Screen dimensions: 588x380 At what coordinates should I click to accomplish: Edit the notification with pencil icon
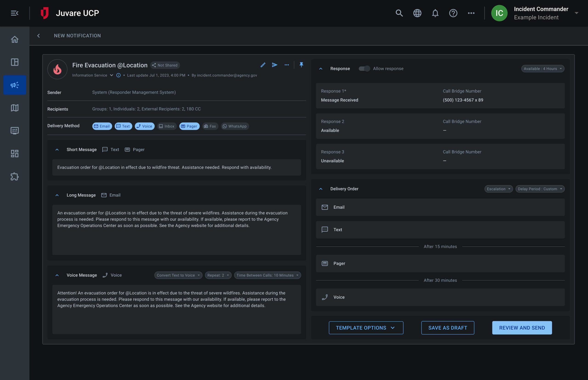(x=263, y=65)
